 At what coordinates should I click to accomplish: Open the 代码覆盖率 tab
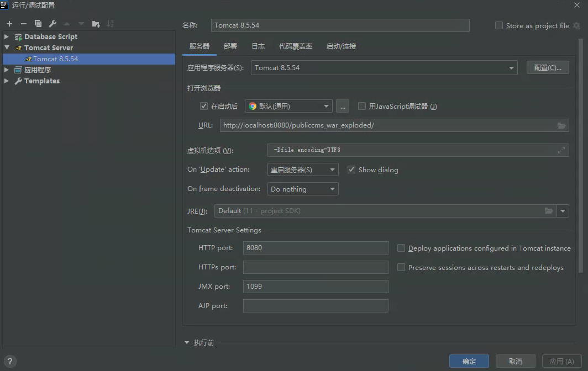pos(296,46)
